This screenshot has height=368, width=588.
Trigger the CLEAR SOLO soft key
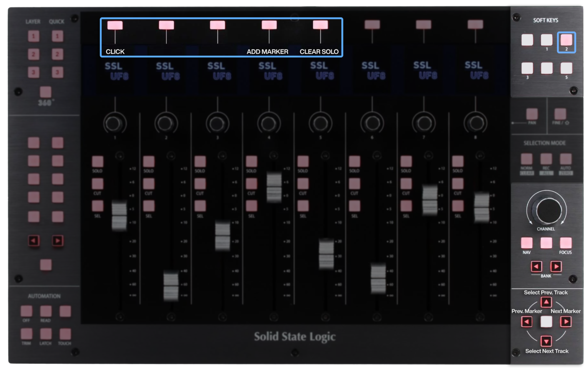pos(320,25)
